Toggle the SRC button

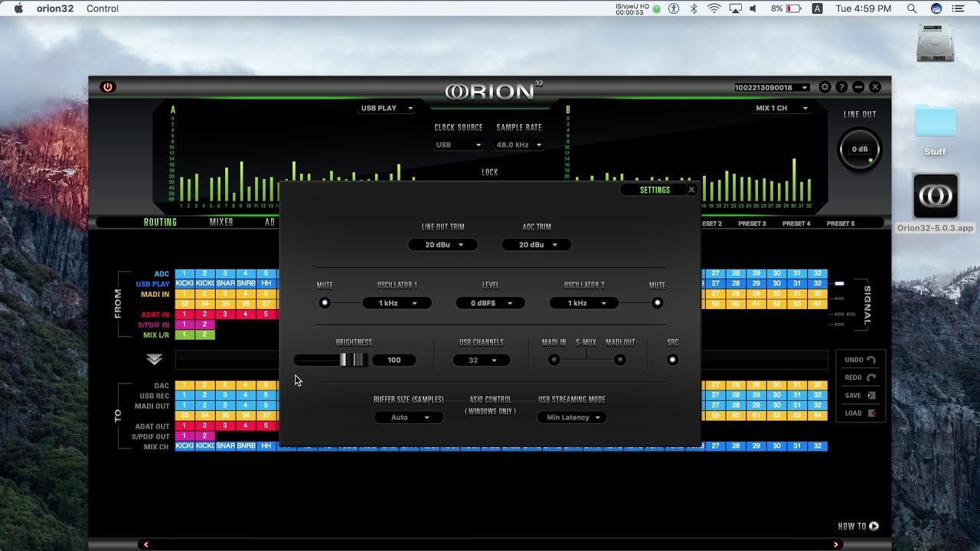click(x=672, y=360)
